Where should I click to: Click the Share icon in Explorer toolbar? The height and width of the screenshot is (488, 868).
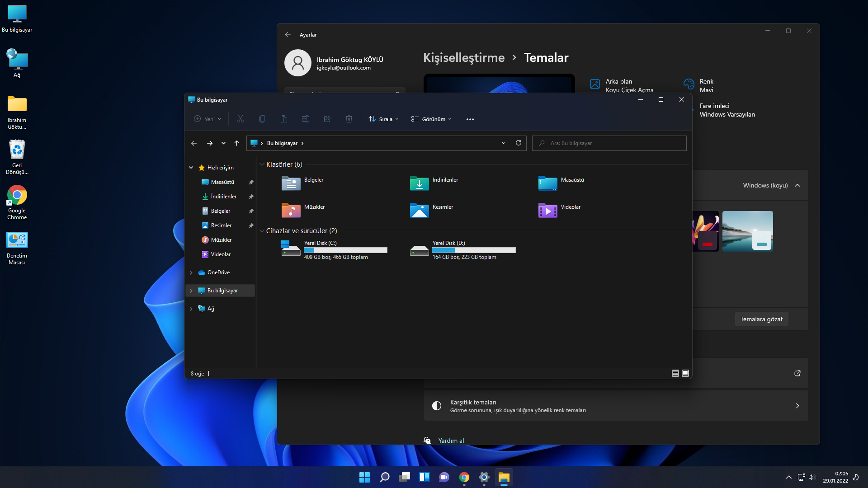pos(327,119)
